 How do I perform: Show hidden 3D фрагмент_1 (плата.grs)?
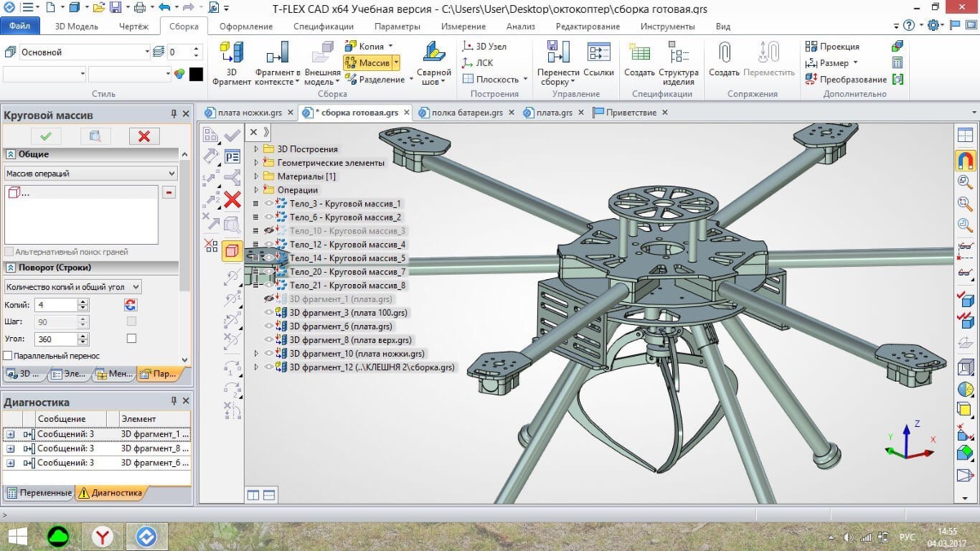269,299
